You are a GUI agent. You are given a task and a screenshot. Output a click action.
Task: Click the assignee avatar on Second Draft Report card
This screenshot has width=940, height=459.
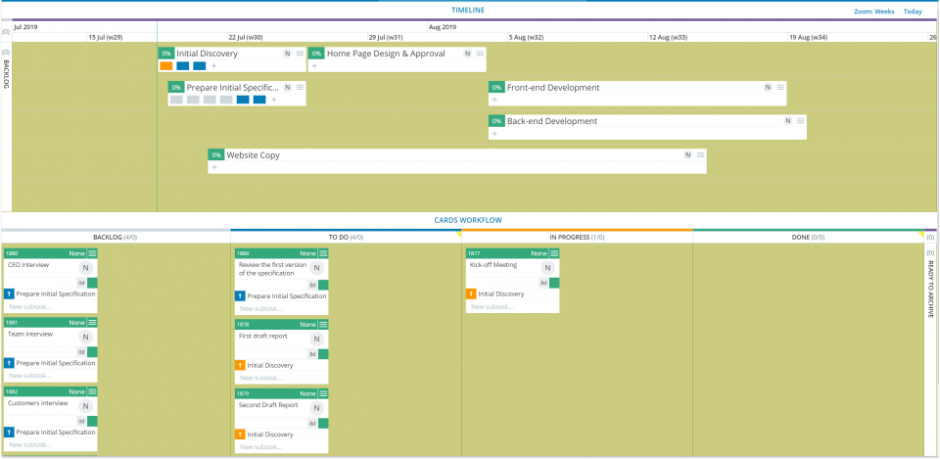(316, 408)
